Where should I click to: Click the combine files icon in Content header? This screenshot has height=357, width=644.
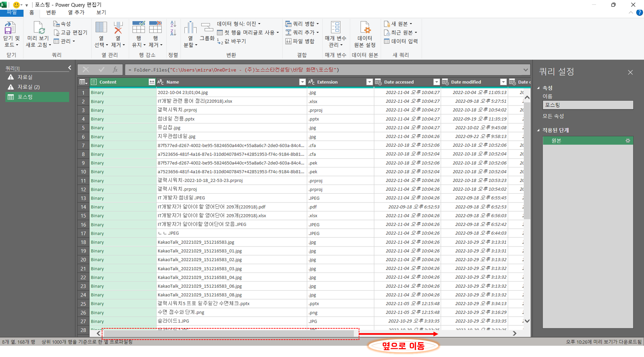coord(152,82)
